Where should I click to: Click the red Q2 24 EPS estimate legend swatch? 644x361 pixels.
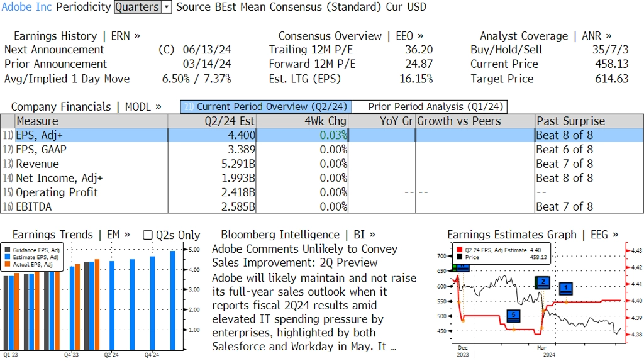[x=460, y=250]
